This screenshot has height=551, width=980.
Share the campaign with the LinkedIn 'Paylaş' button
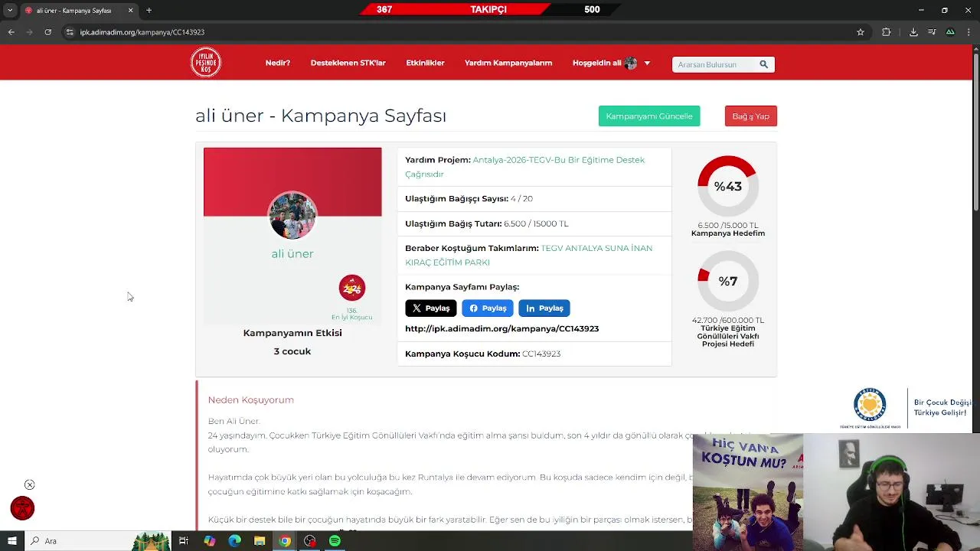(544, 308)
